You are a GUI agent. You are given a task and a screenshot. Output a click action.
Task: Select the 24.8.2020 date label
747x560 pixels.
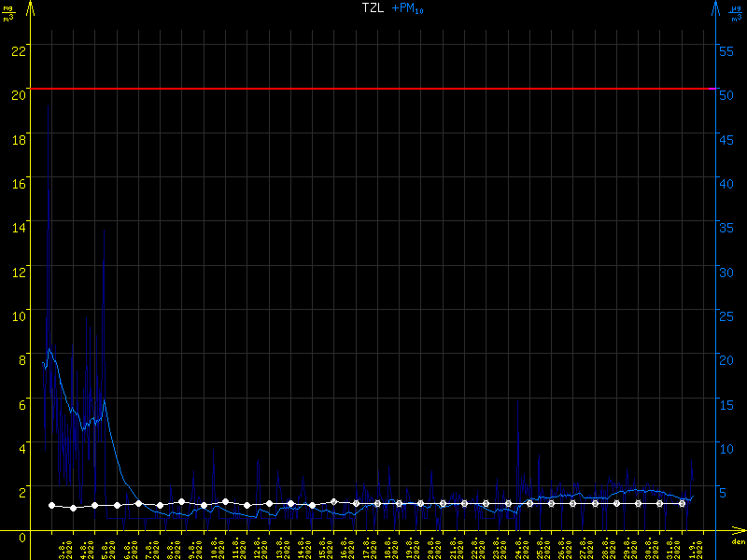click(519, 547)
